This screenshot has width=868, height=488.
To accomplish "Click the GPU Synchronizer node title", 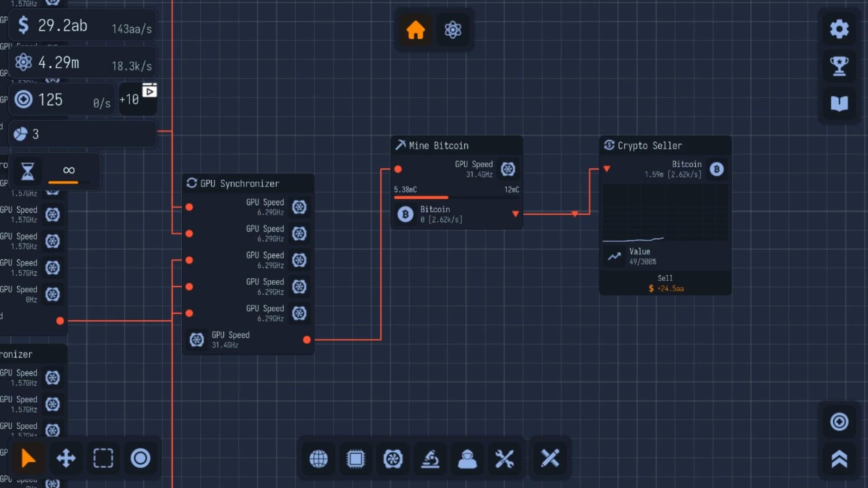I will 240,183.
